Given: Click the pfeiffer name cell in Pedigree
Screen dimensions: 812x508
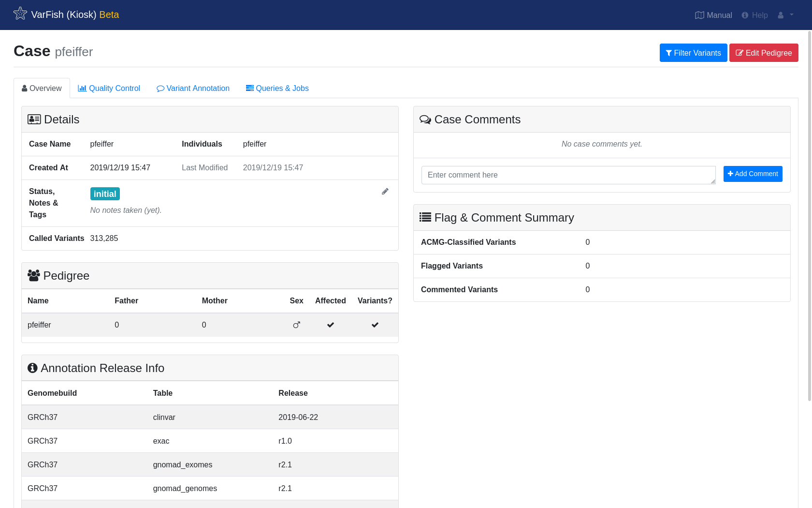Looking at the screenshot, I should pos(39,325).
